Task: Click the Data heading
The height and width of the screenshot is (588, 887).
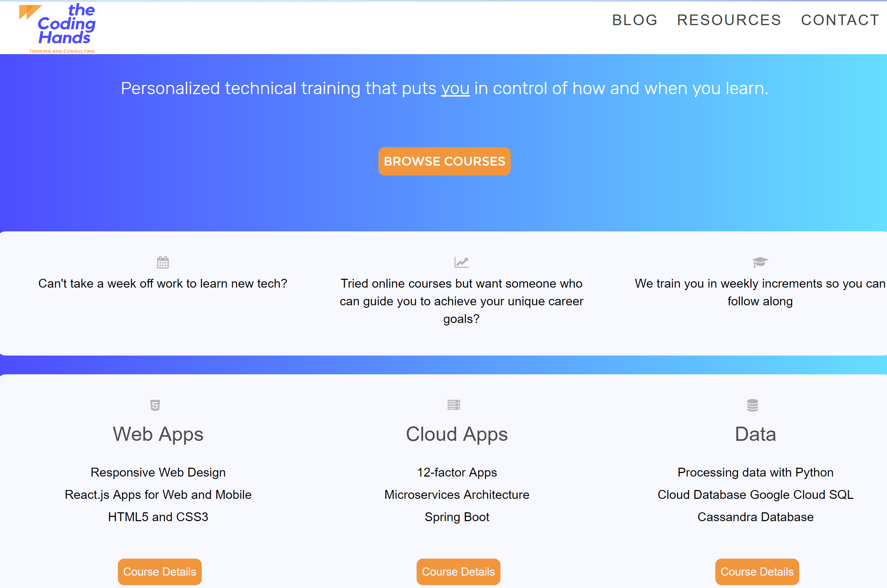Action: (x=755, y=434)
